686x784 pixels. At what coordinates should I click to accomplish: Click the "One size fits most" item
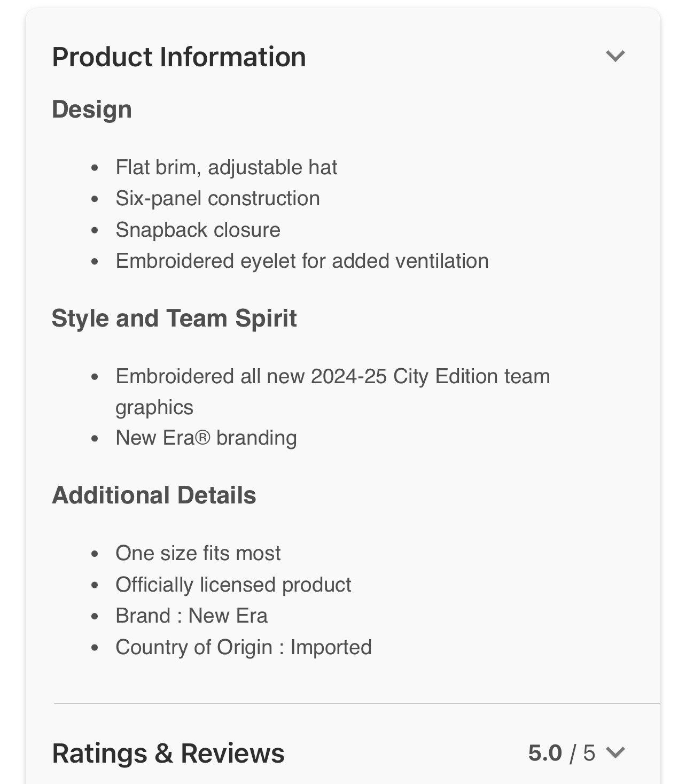click(x=198, y=553)
